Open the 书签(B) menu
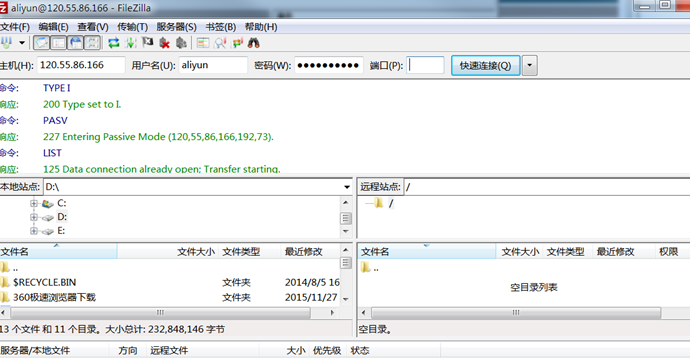This screenshot has width=696, height=362. 221,27
